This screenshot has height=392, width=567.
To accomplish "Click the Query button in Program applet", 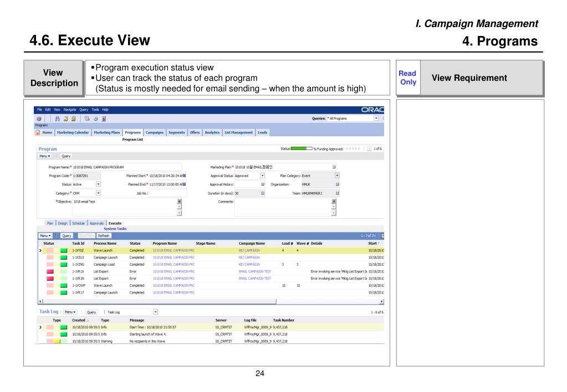I will [x=66, y=156].
